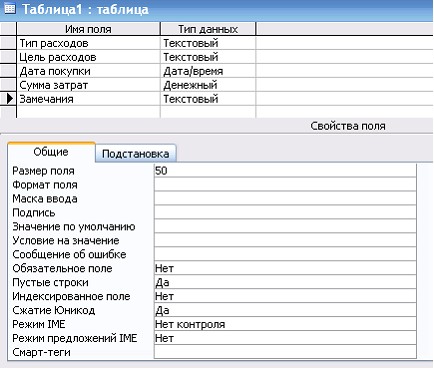Click the Подпись value field
Screen dimensions: 434x369
pyautogui.click(x=285, y=212)
